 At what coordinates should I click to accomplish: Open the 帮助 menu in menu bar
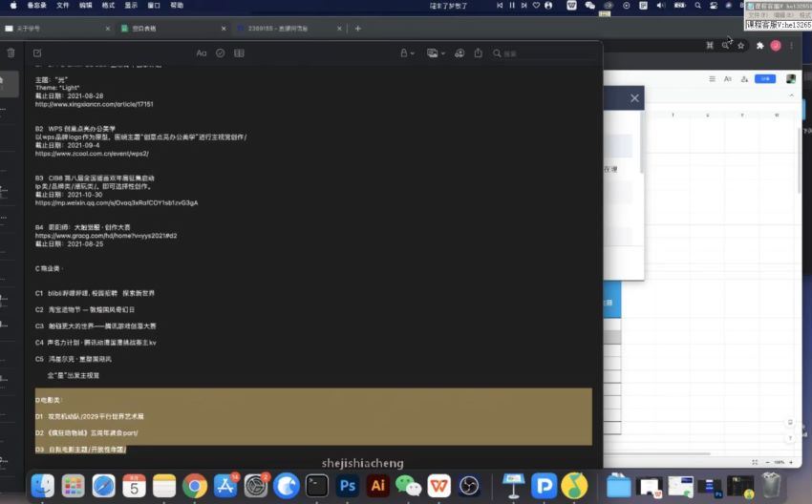pyautogui.click(x=177, y=5)
